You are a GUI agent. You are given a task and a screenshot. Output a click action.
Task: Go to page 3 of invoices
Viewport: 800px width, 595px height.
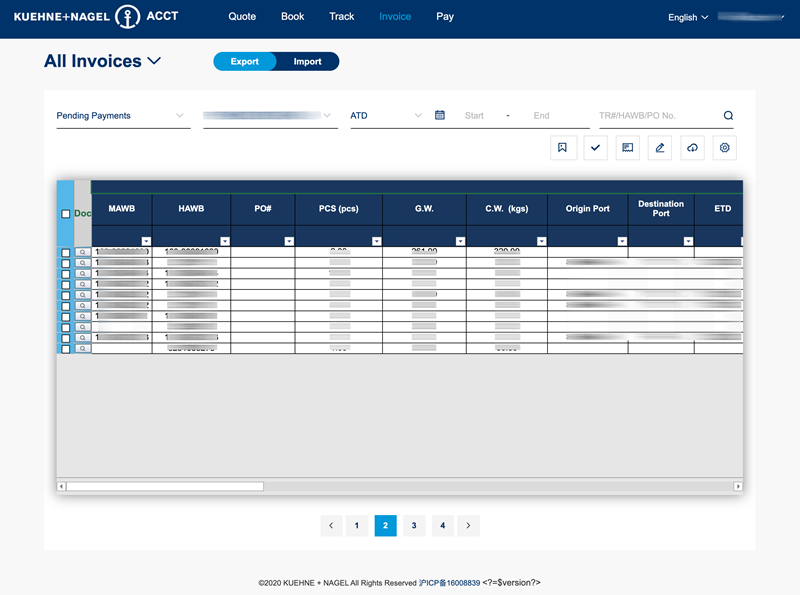[414, 525]
